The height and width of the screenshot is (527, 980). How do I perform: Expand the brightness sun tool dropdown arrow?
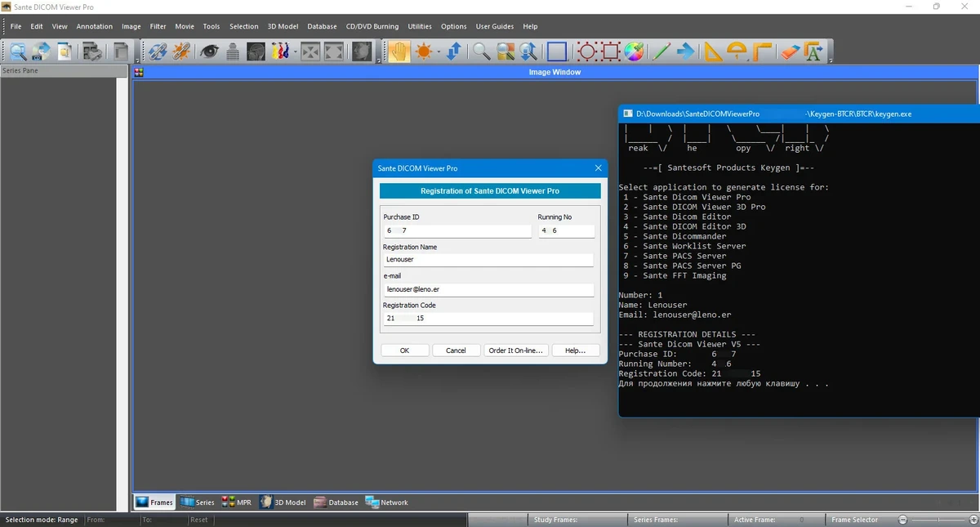(439, 51)
